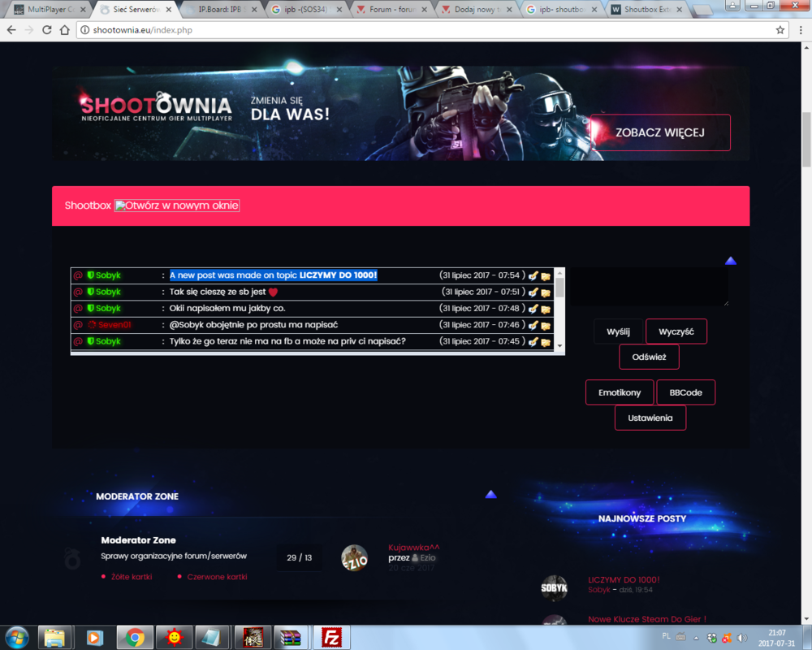
Task: Go to the browser home page icon
Action: 66,30
